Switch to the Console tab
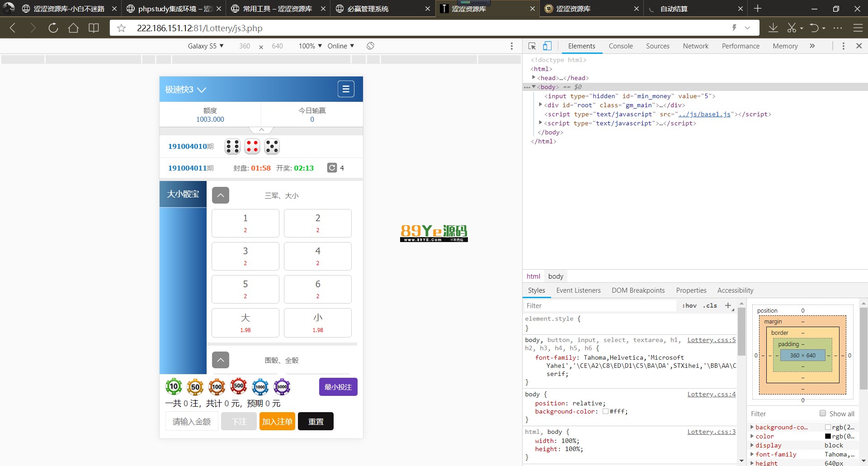Image resolution: width=868 pixels, height=466 pixels. 621,46
